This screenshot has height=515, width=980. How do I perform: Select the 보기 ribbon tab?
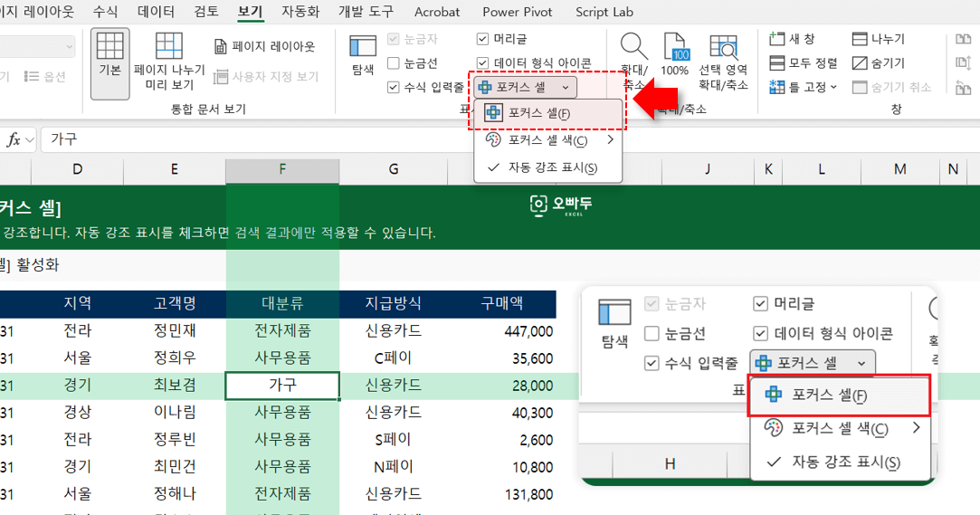point(251,11)
